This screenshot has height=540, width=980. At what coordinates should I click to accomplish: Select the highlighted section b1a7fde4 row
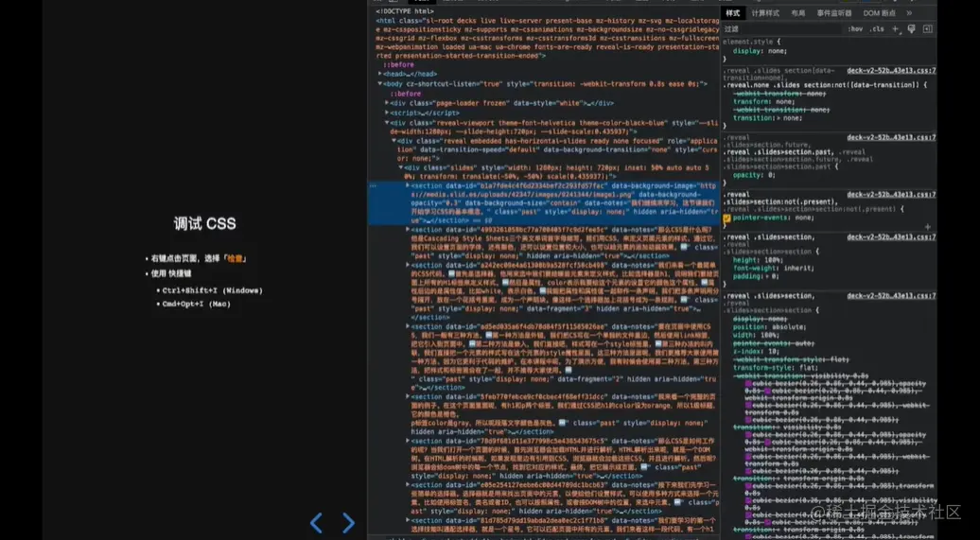click(544, 203)
